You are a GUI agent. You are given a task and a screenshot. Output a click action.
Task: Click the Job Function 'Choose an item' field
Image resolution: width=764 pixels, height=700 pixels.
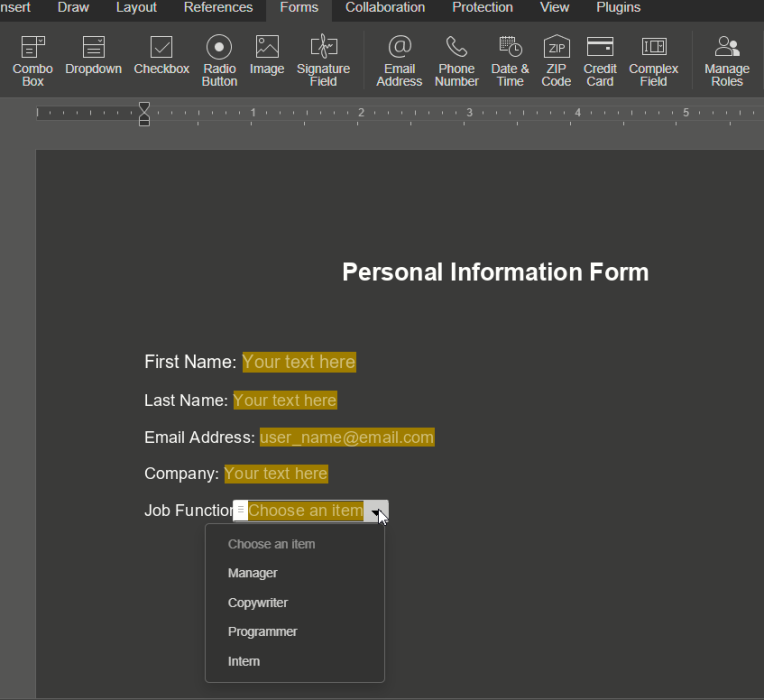[x=306, y=511]
